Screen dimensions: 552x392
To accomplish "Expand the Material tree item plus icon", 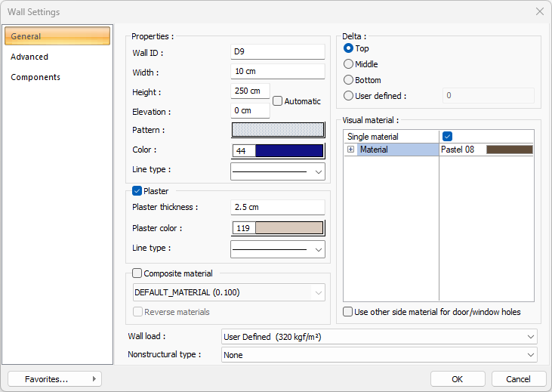I will click(350, 150).
